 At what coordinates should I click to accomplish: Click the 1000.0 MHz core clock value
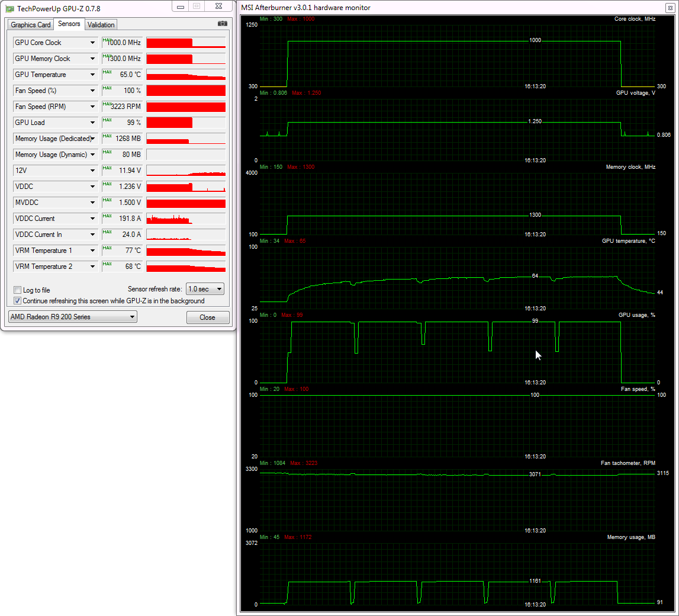(x=122, y=43)
